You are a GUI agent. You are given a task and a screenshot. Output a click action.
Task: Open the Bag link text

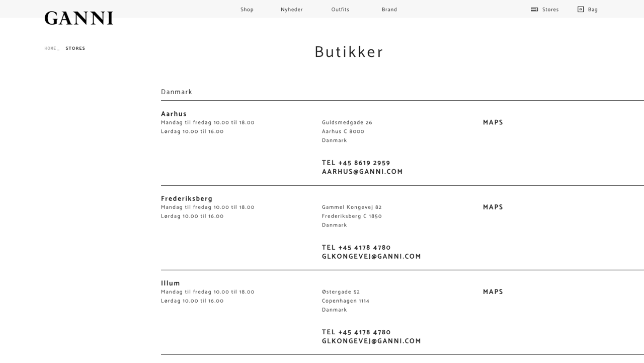point(593,10)
